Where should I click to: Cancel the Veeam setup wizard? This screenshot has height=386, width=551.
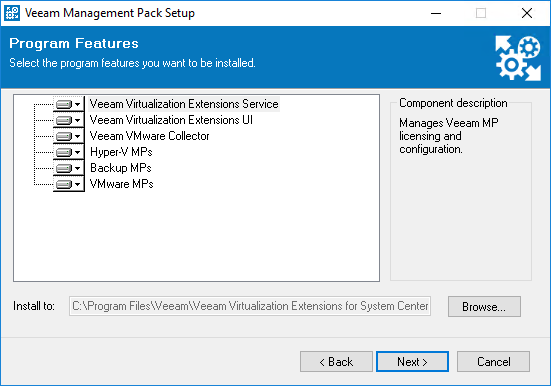point(493,361)
